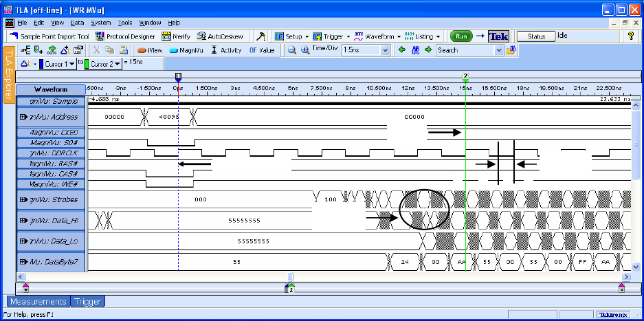Image resolution: width=644 pixels, height=321 pixels.
Task: Open the System menu
Action: (x=101, y=23)
